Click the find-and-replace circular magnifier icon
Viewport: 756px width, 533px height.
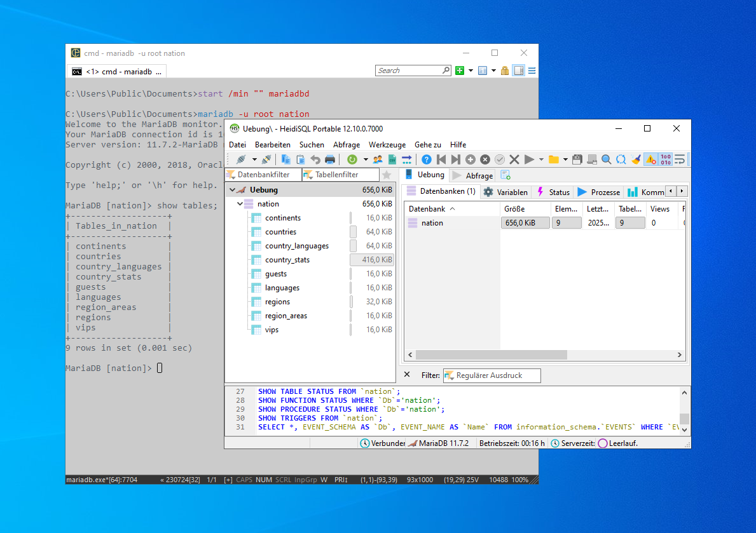621,159
